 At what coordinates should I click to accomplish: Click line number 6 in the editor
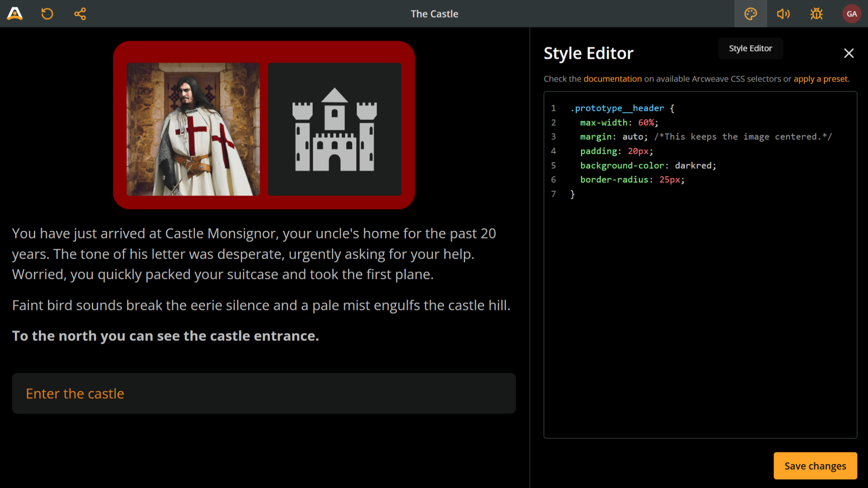click(553, 179)
